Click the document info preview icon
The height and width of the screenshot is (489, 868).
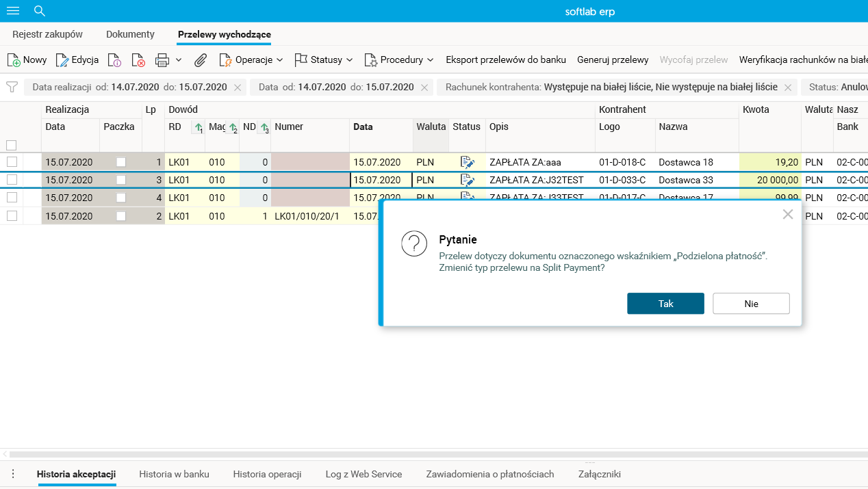(x=115, y=60)
